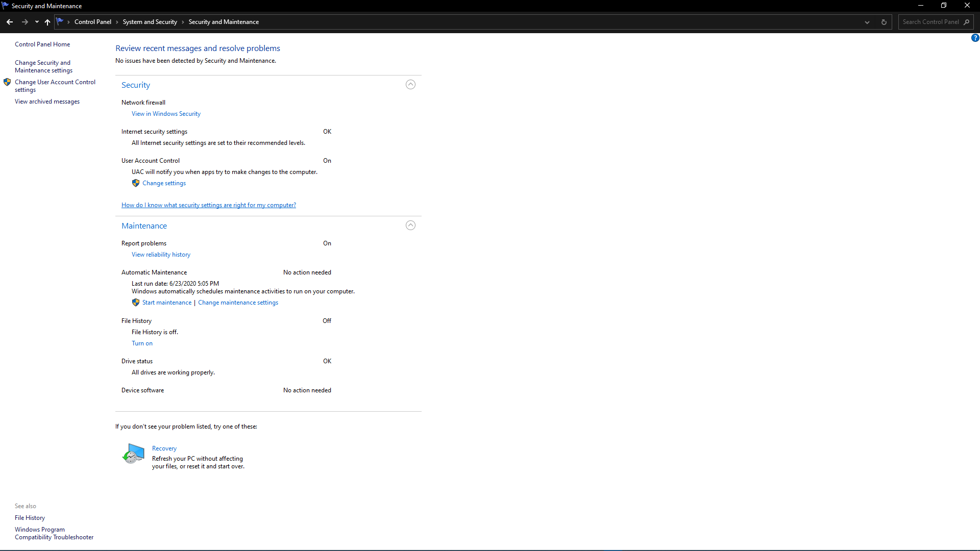Click the breadcrumb chevron before Control Panel
This screenshot has width=980, height=551.
click(x=68, y=22)
